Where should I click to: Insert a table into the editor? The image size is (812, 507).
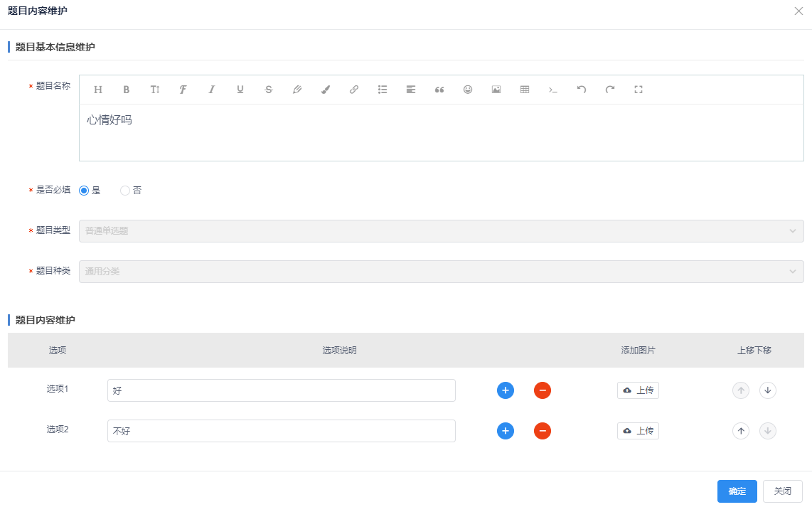525,90
